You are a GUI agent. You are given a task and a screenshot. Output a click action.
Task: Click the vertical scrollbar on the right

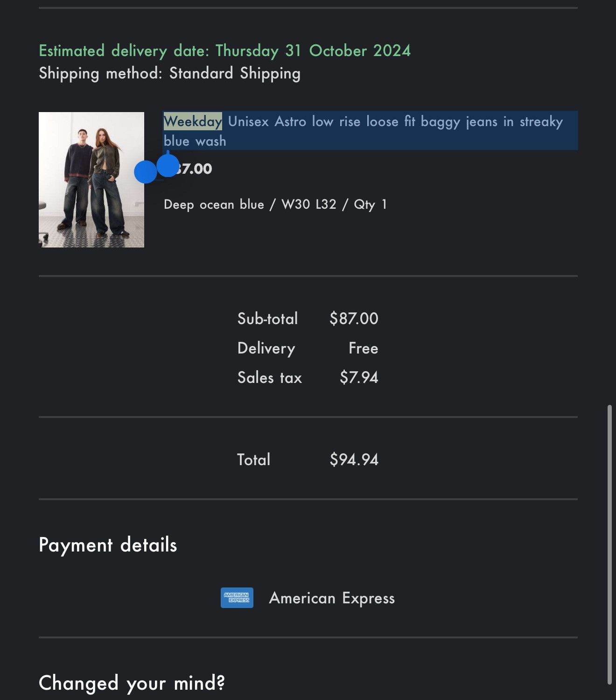coord(609,545)
